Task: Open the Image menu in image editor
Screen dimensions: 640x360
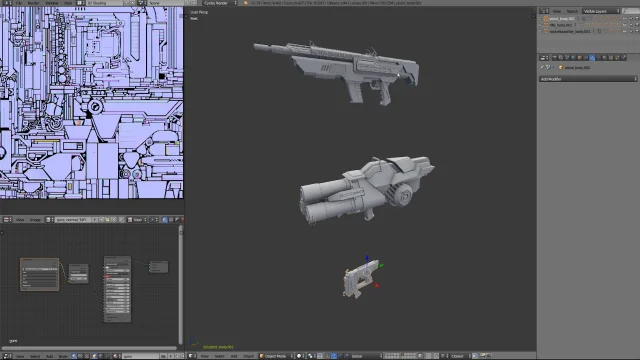Action: pyautogui.click(x=35, y=220)
